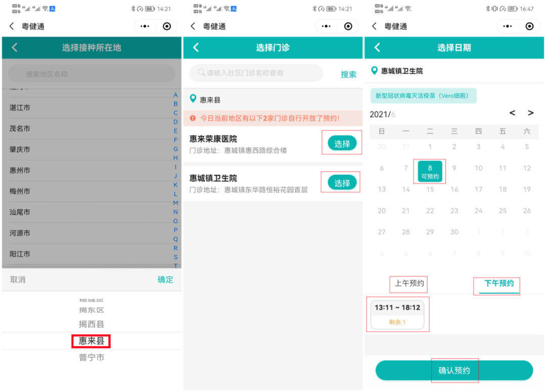Viewport: 546px width, 392px height.
Task: Tap the close target icon in left screen
Action: click(167, 26)
